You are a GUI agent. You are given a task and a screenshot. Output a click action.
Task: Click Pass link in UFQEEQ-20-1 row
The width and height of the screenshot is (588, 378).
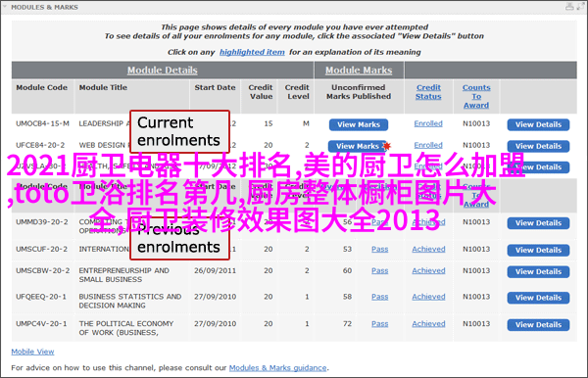click(380, 297)
